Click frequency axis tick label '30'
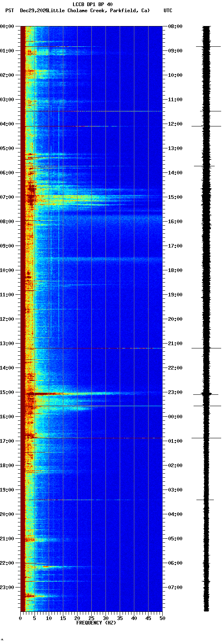Image resolution: width=224 pixels, height=644 pixels. click(x=106, y=618)
